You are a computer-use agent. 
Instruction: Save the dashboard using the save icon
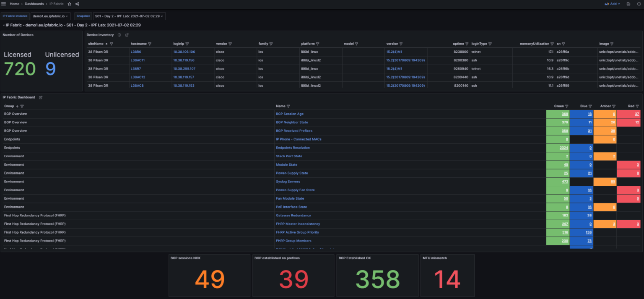[628, 4]
